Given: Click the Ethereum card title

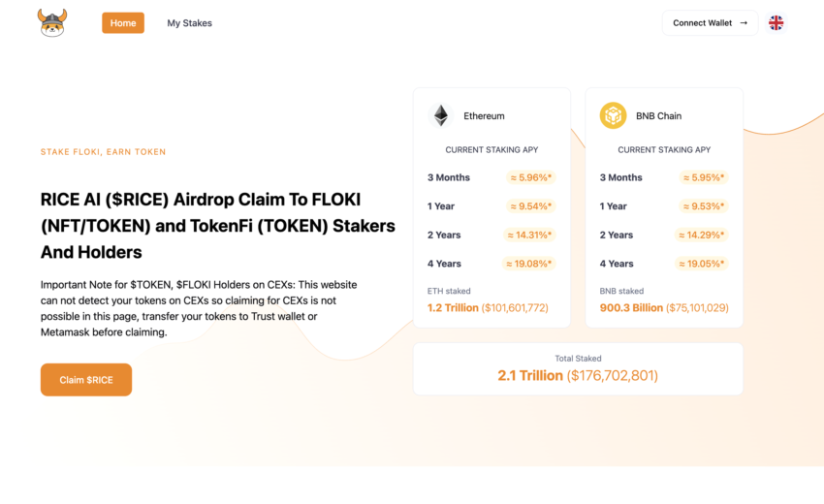Looking at the screenshot, I should (484, 116).
